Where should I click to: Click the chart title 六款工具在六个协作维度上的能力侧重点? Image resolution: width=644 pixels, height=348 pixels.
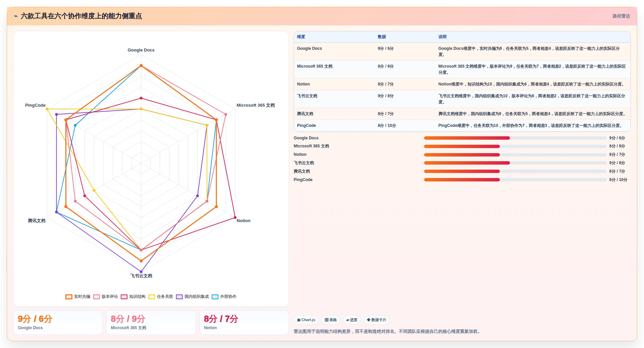pos(81,16)
